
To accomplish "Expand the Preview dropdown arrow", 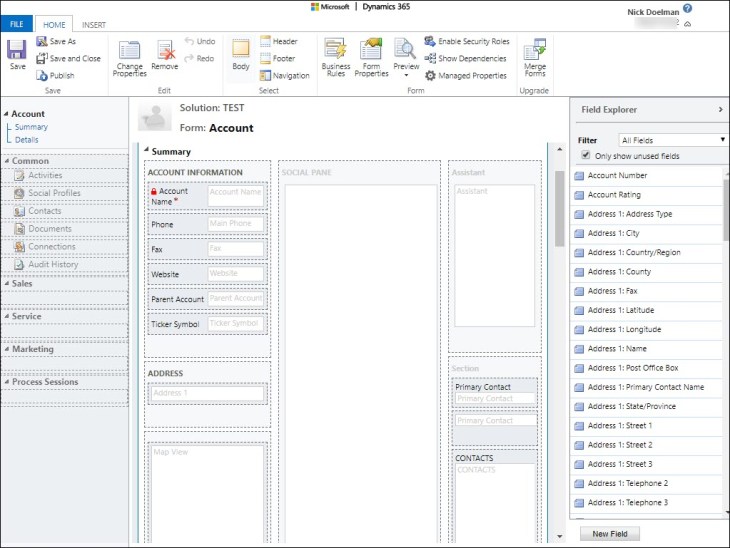I will (x=406, y=75).
